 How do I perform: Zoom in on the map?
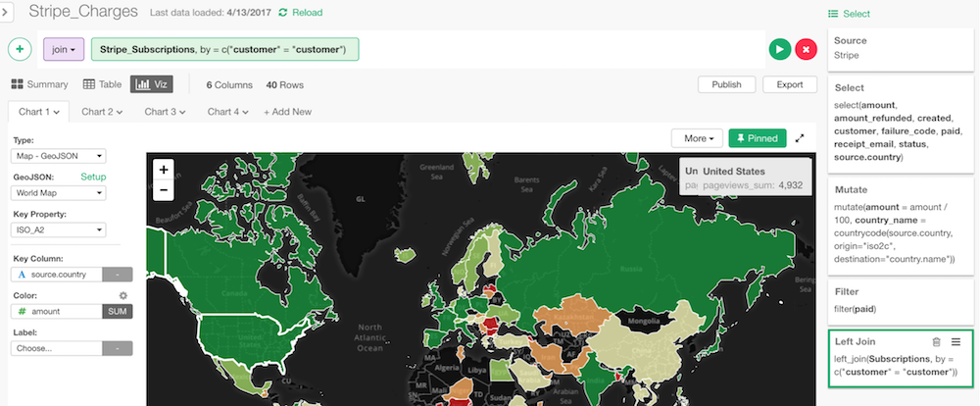click(163, 170)
